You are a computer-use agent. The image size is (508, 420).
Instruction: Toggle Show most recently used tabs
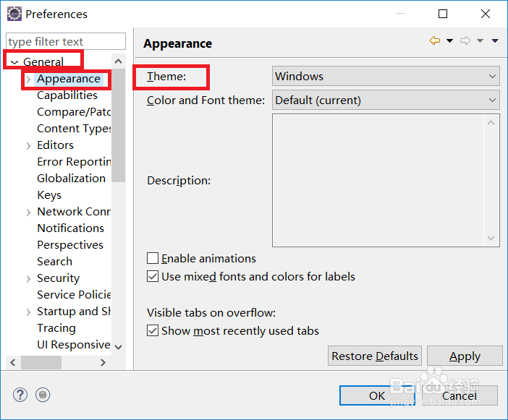[x=153, y=330]
